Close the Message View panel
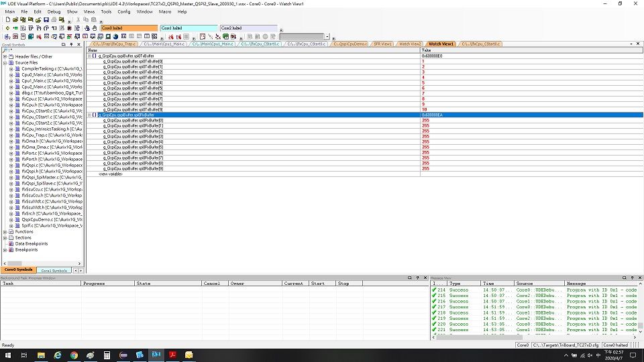 (640, 278)
